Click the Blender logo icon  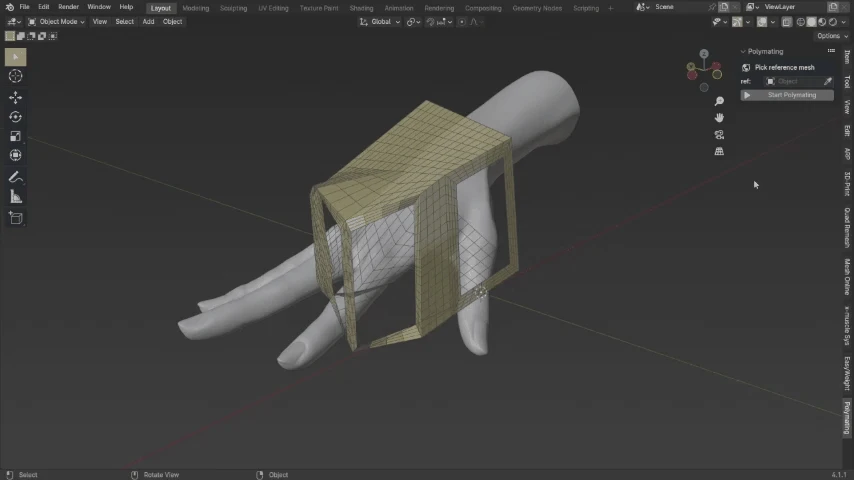[x=9, y=7]
